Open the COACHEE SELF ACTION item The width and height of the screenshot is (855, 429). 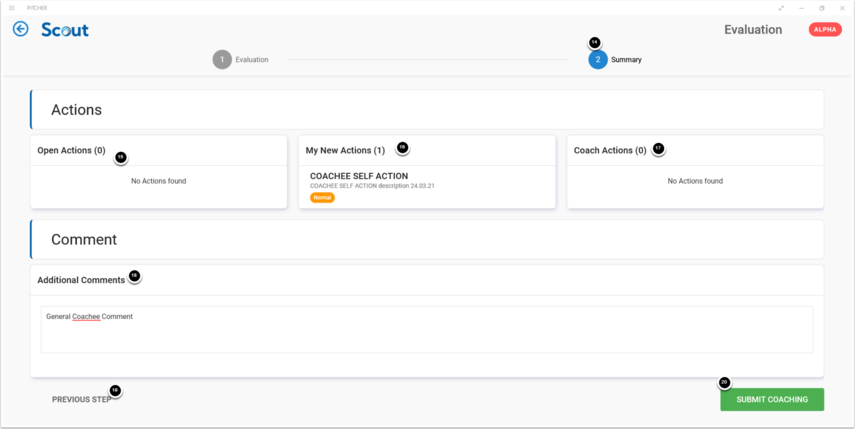[359, 176]
